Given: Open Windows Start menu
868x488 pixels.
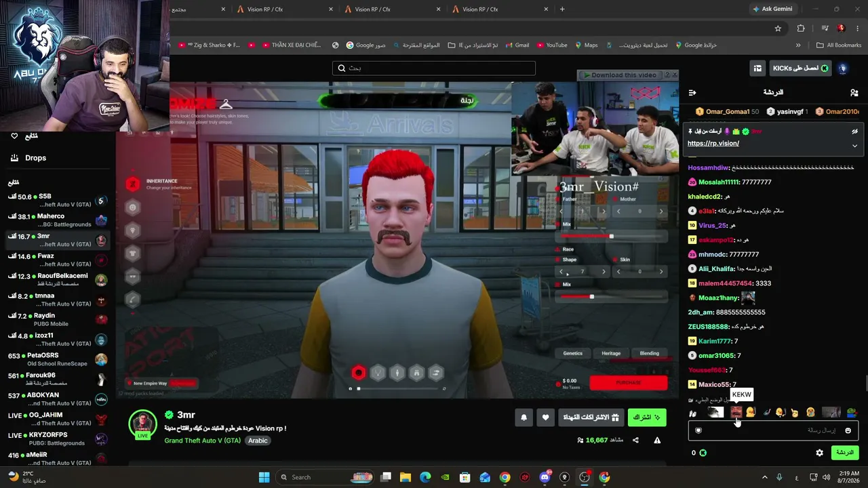Looking at the screenshot, I should point(264,477).
